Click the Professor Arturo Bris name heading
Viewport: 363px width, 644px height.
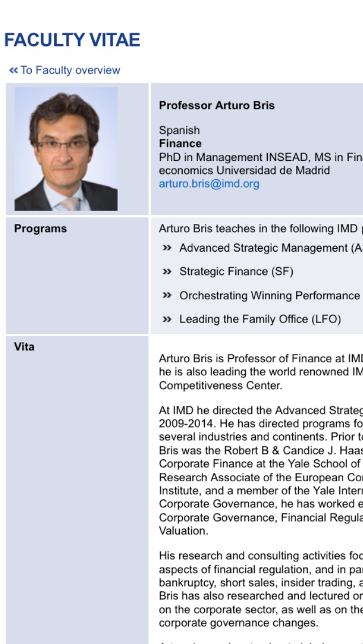(x=217, y=105)
